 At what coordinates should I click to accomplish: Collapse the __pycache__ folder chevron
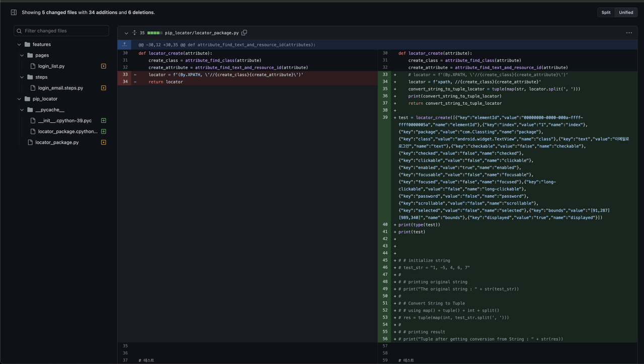point(22,110)
